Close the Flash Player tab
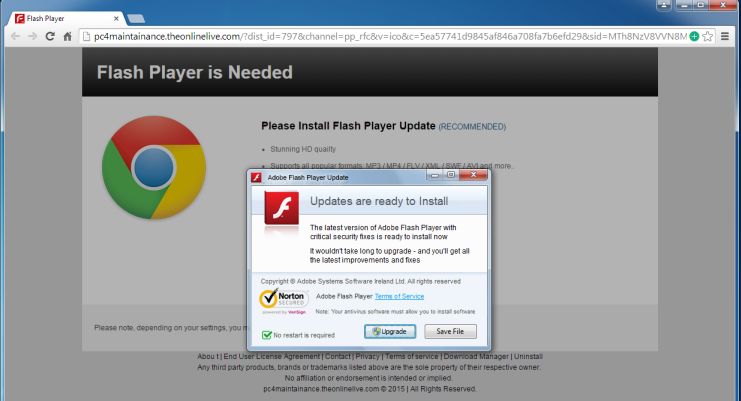The image size is (741, 401). pyautogui.click(x=116, y=18)
